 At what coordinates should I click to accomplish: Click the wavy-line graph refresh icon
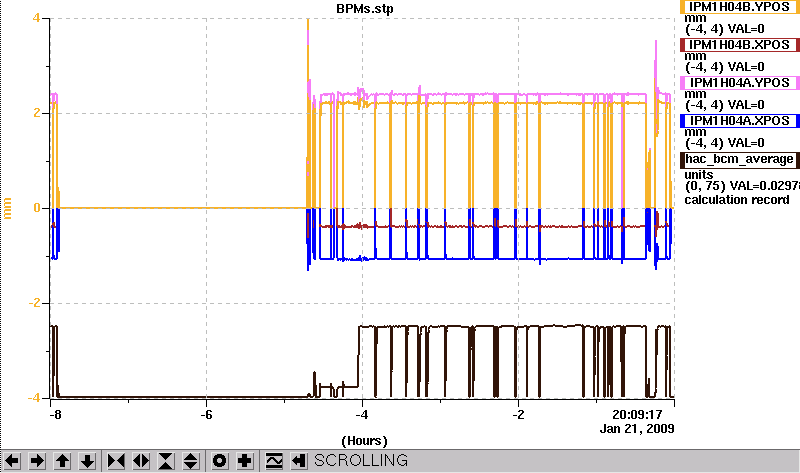[274, 461]
